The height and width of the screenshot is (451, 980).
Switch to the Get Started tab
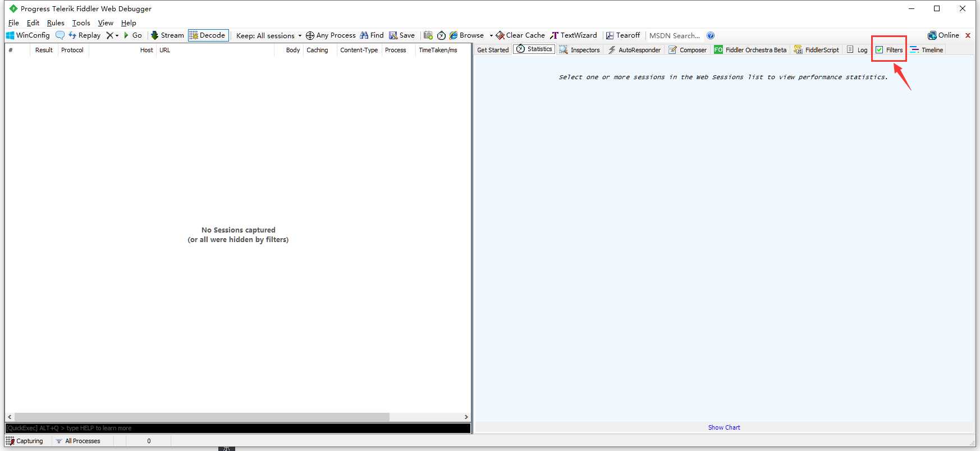tap(493, 50)
